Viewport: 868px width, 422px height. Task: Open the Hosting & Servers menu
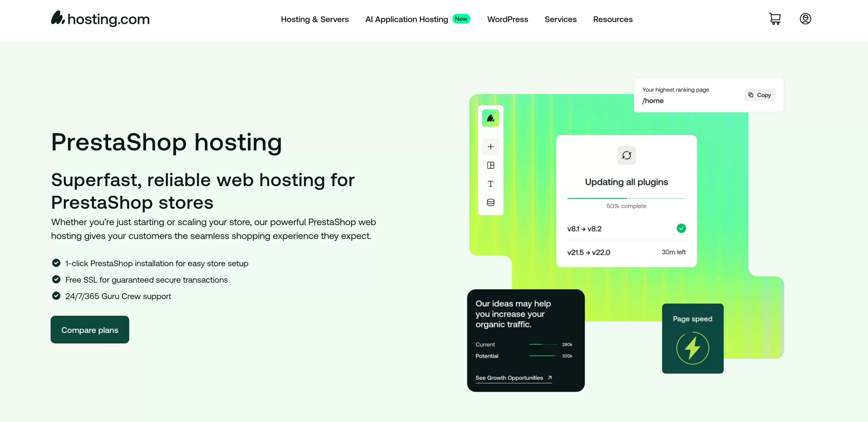315,19
